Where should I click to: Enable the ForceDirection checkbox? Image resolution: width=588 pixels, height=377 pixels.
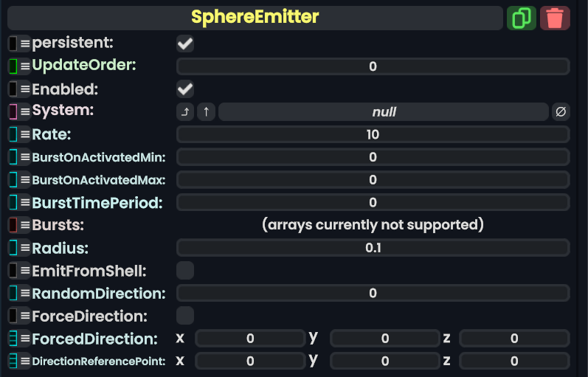(185, 316)
